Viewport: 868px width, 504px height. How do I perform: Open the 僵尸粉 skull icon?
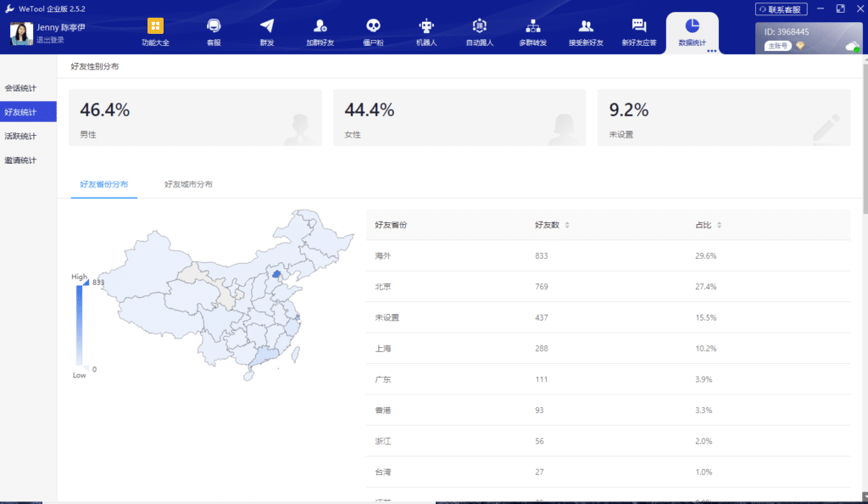pos(373,26)
